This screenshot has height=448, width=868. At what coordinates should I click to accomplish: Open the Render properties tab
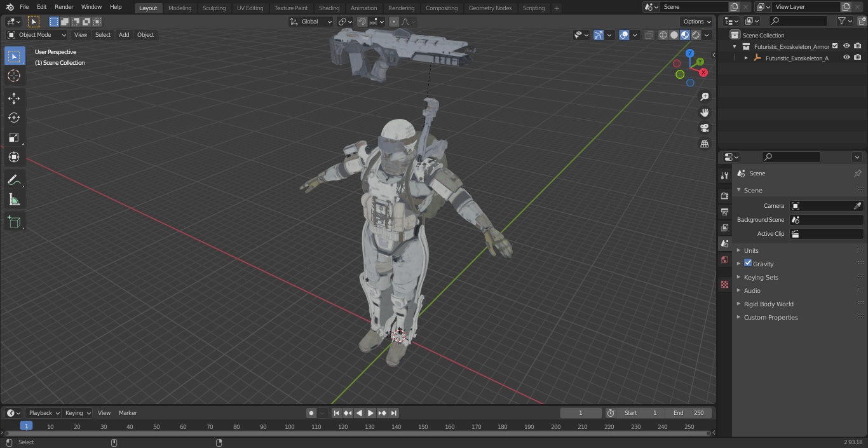pos(724,196)
